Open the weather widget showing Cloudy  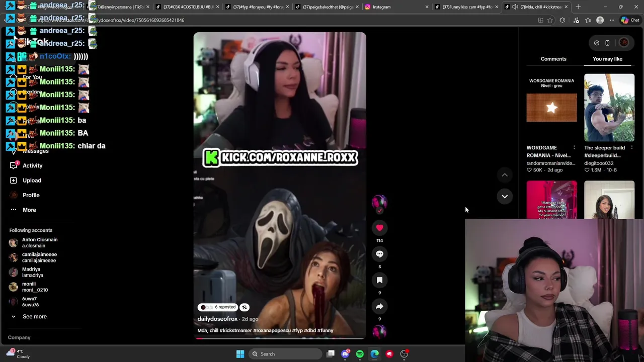[x=18, y=354]
